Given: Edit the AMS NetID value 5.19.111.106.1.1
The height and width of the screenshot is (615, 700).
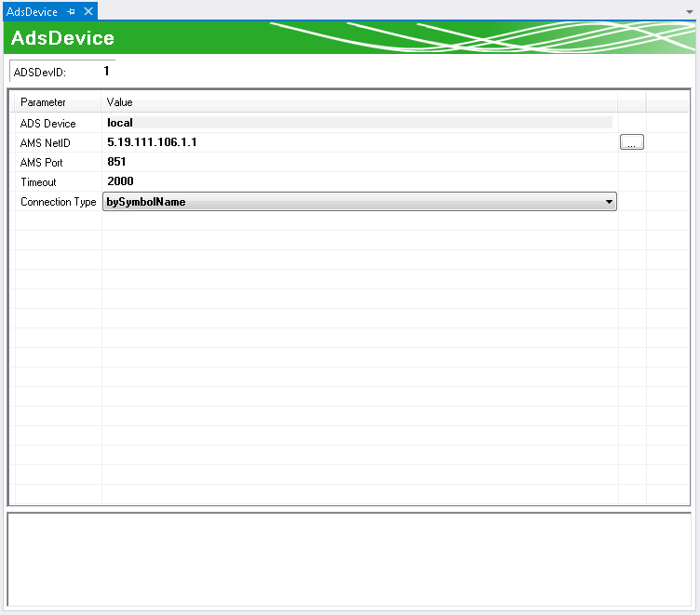Looking at the screenshot, I should coord(152,142).
